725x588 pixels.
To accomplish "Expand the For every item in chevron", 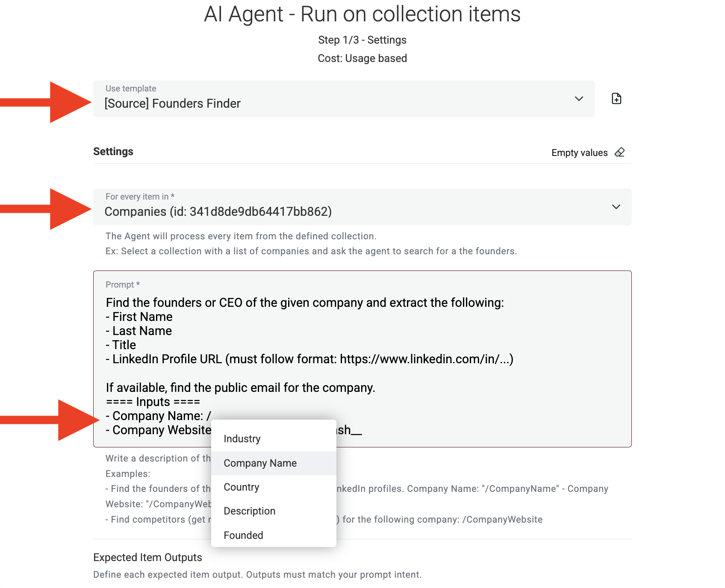I will click(616, 207).
